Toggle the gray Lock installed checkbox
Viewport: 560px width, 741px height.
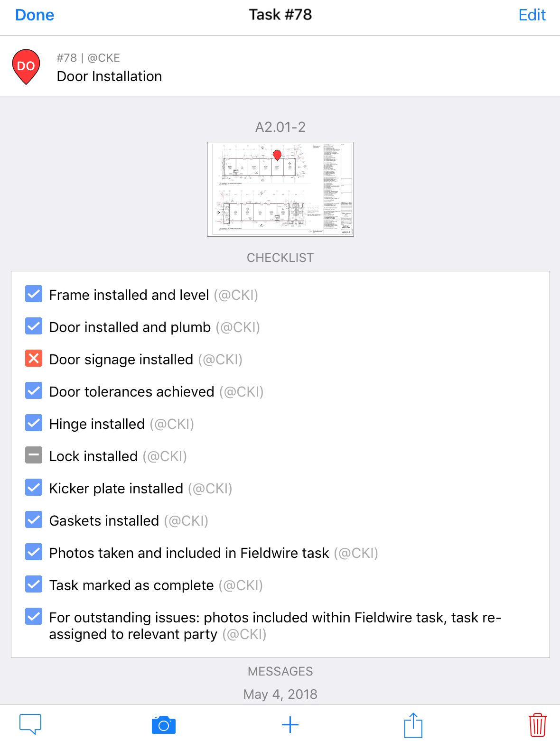click(x=34, y=455)
